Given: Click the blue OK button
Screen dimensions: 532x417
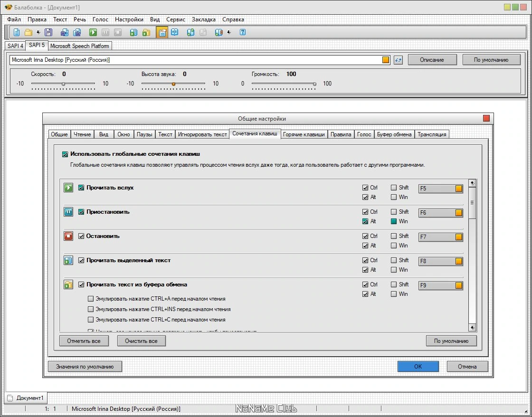Looking at the screenshot, I should (x=418, y=367).
